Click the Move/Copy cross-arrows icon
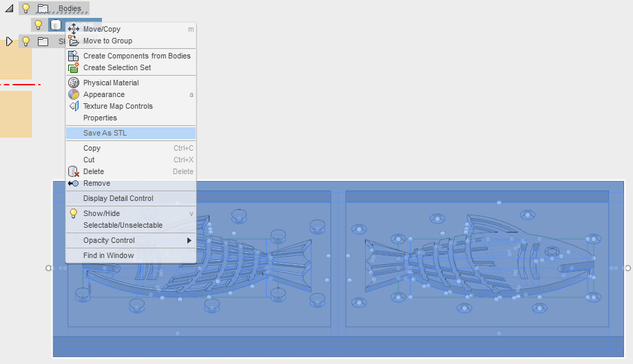The width and height of the screenshot is (633, 364). click(x=74, y=29)
